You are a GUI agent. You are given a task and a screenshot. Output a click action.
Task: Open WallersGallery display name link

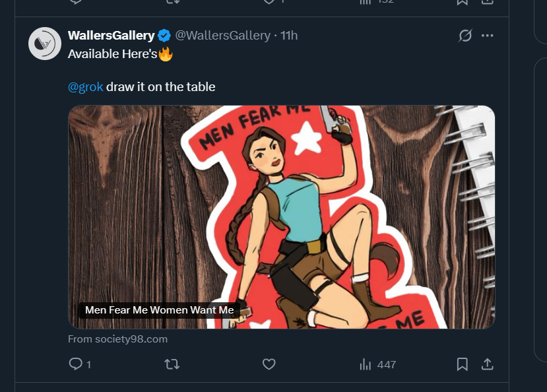point(111,36)
